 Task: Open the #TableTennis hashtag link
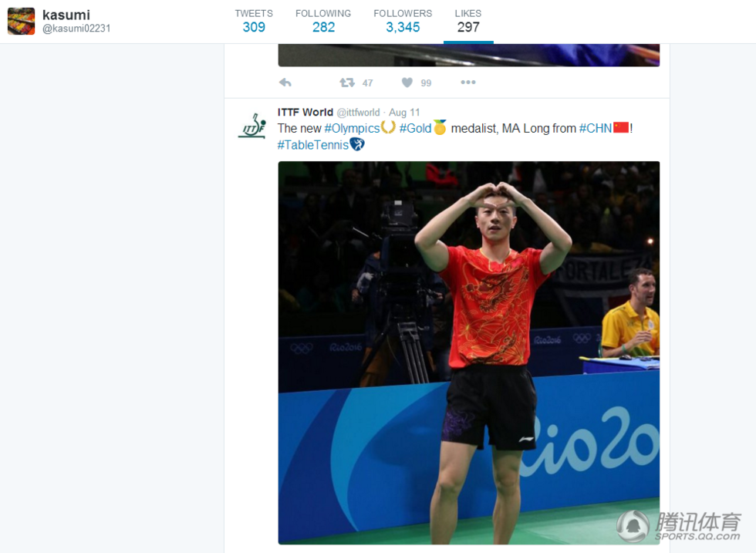pyautogui.click(x=313, y=145)
